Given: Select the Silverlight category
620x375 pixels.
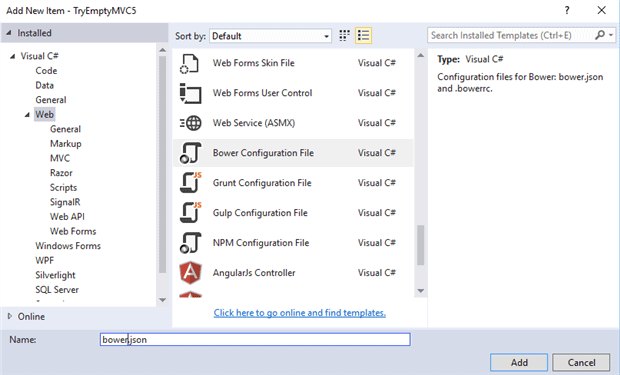Looking at the screenshot, I should coord(55,275).
